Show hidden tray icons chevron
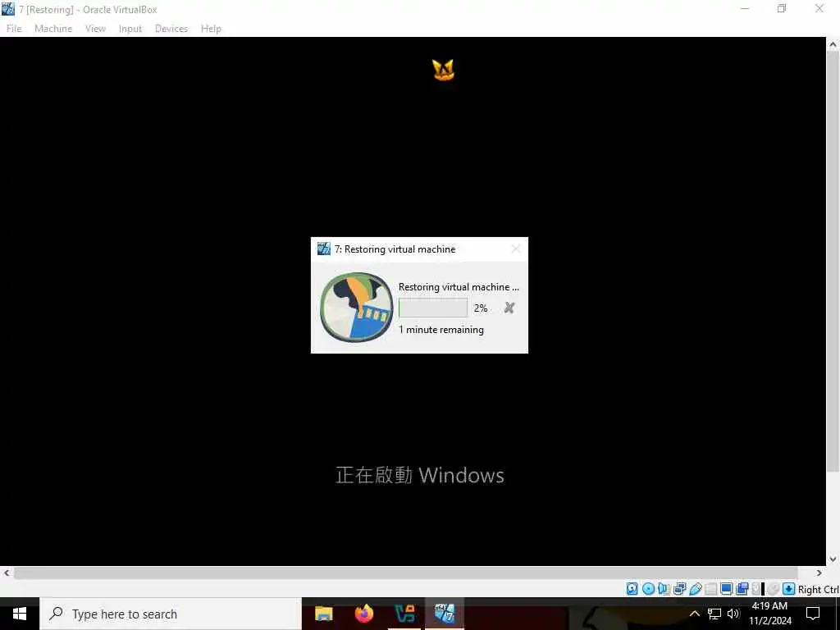The width and height of the screenshot is (840, 630). [694, 614]
